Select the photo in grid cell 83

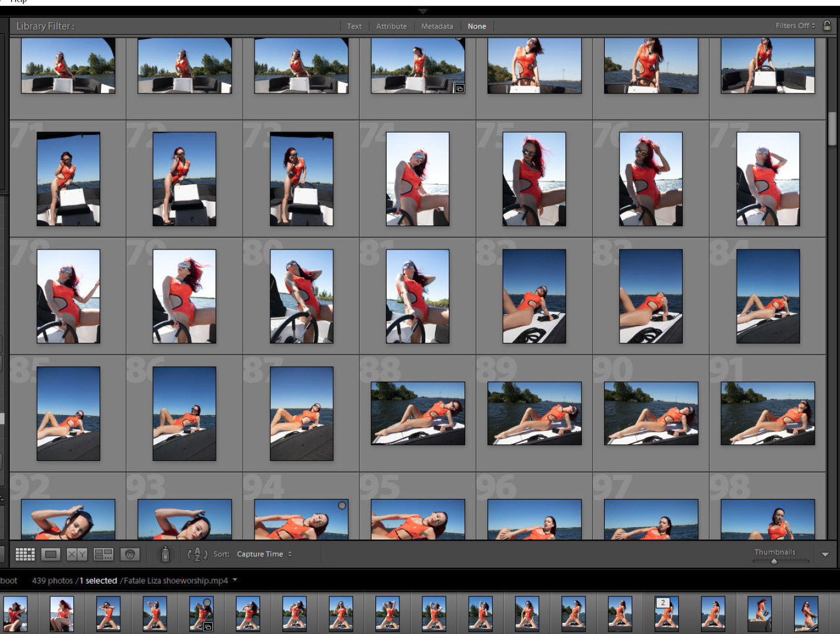651,296
